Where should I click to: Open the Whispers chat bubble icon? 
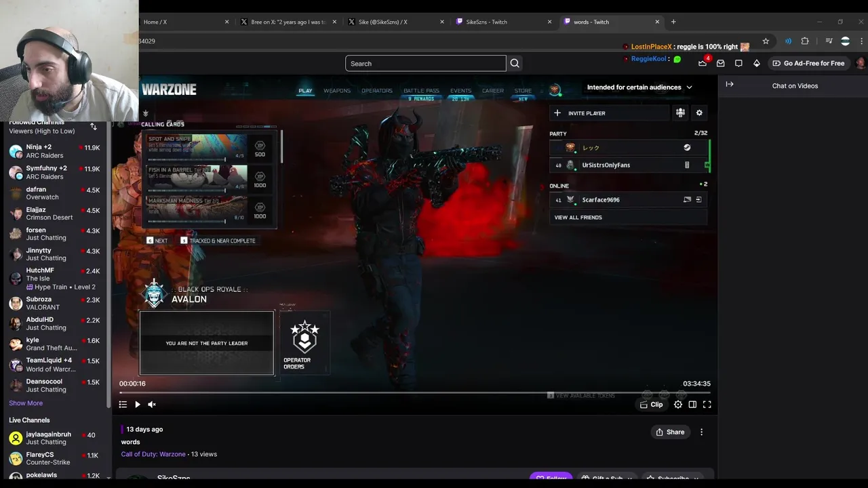pos(738,63)
